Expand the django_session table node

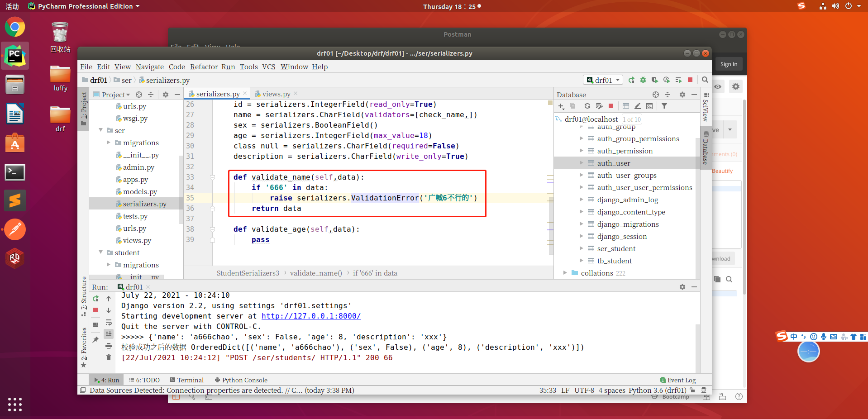click(x=582, y=236)
